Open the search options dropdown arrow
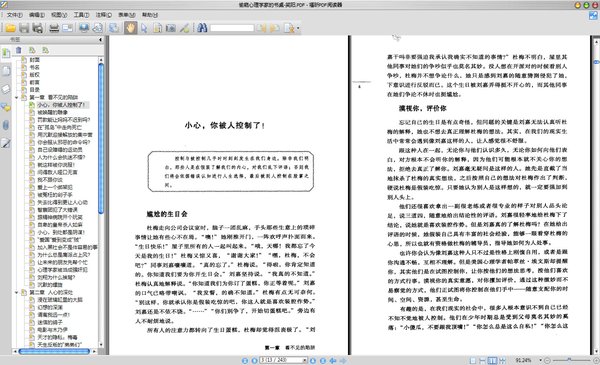Viewport: 600px width, 365px height. pos(298,28)
